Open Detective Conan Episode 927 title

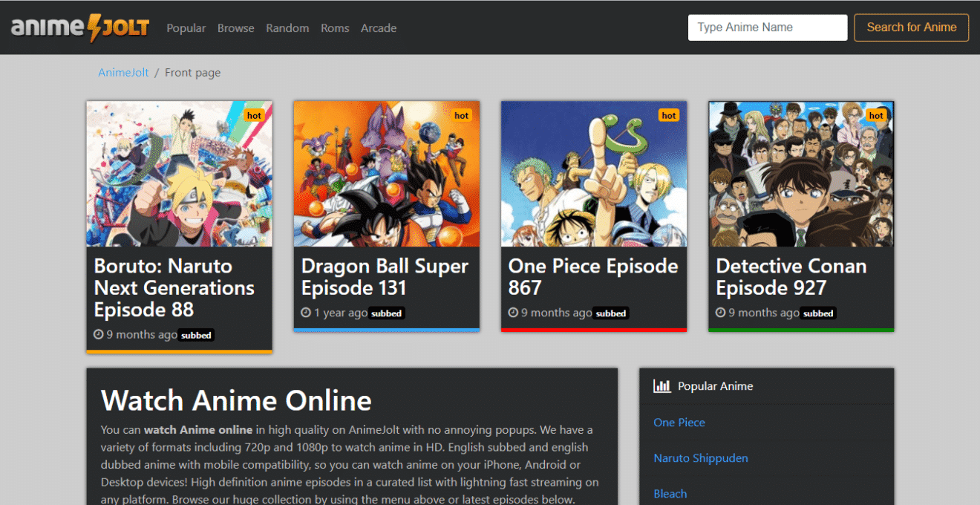pos(791,277)
